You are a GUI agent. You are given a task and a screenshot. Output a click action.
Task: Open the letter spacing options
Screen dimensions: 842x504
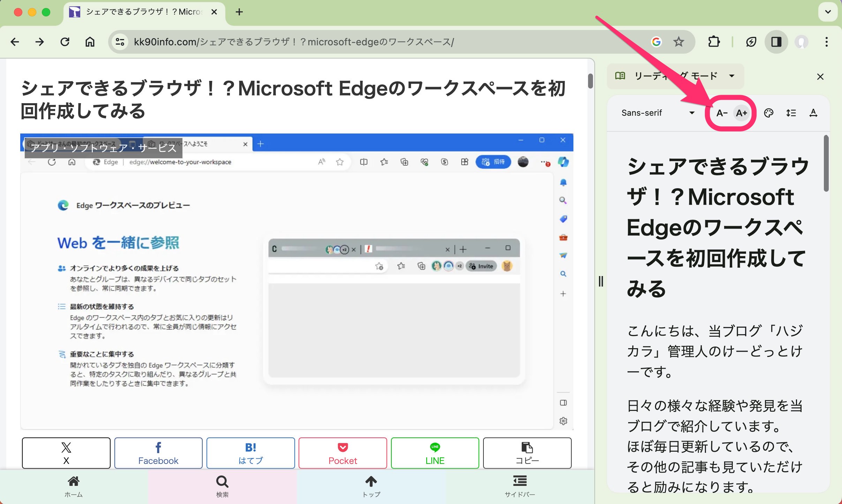[x=813, y=113]
